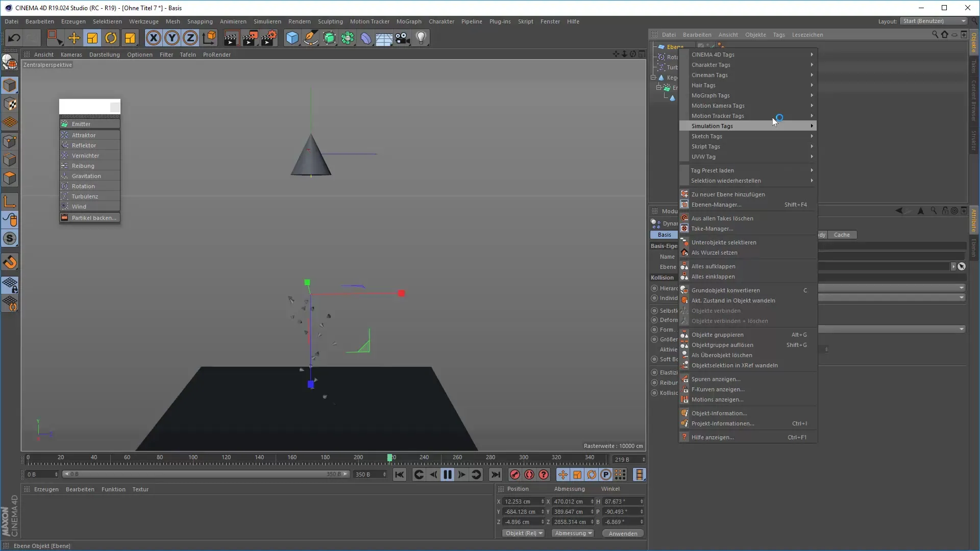Click the record keyframe button
980x551 pixels.
(514, 475)
